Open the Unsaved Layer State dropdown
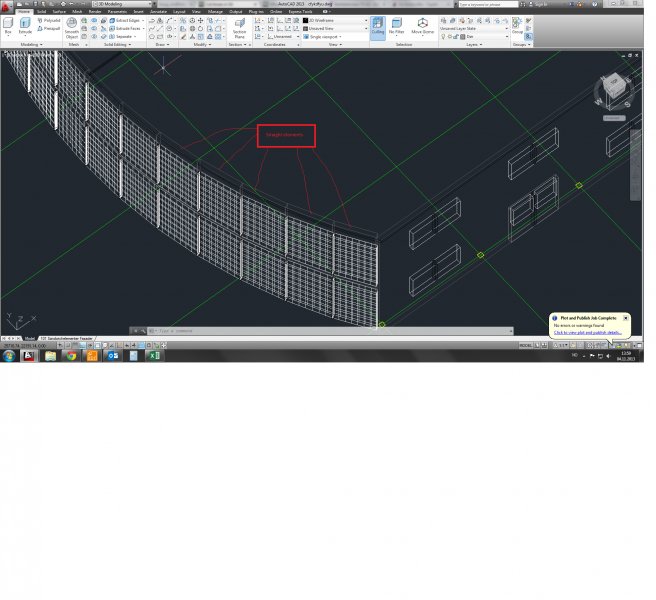656x600 pixels. click(474, 28)
